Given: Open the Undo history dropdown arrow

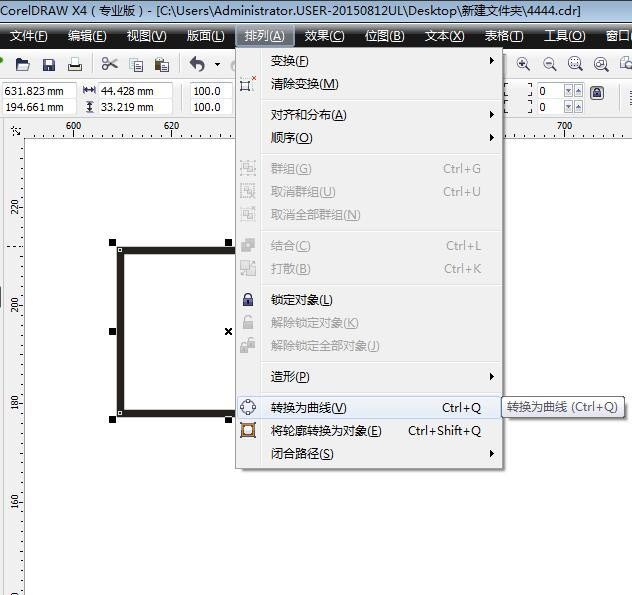Looking at the screenshot, I should (x=217, y=65).
